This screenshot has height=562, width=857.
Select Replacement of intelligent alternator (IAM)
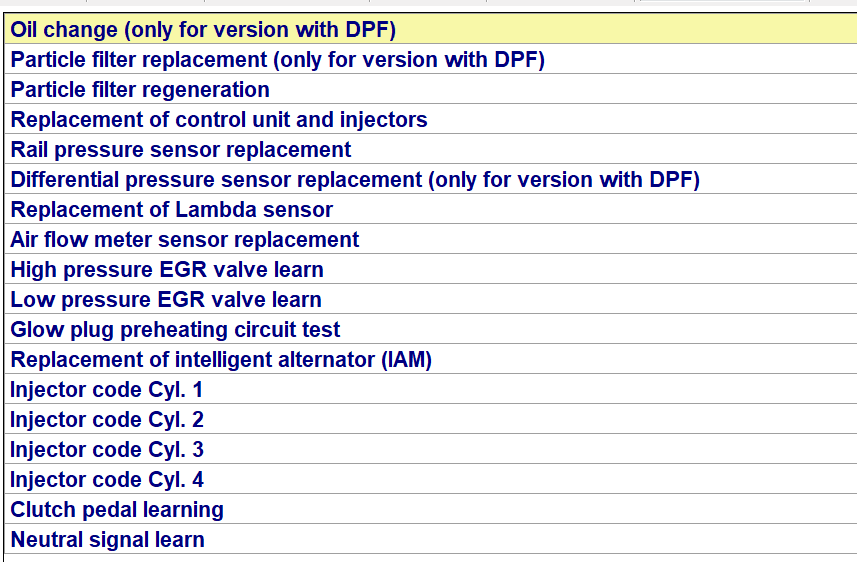221,360
